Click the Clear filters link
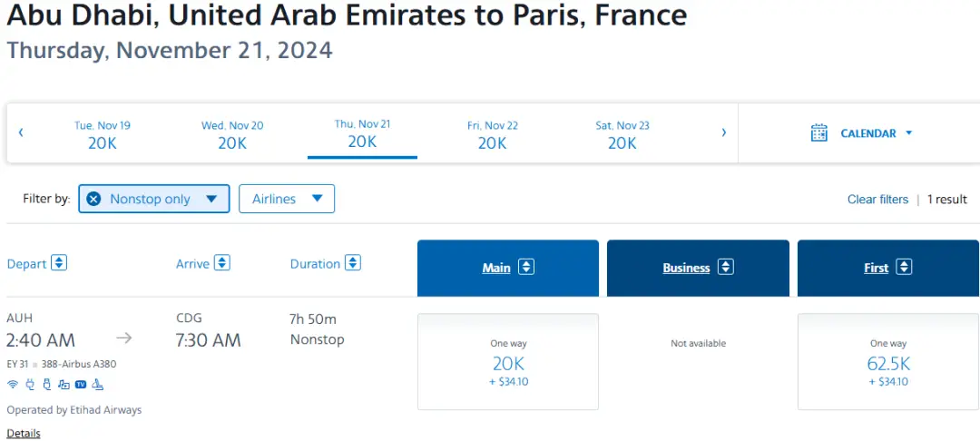980x441 pixels. (x=877, y=200)
